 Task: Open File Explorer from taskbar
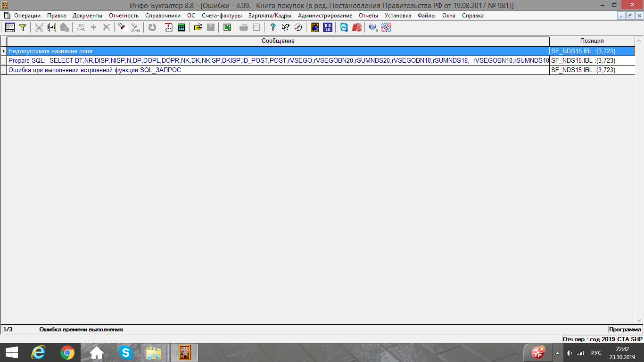coord(154,353)
